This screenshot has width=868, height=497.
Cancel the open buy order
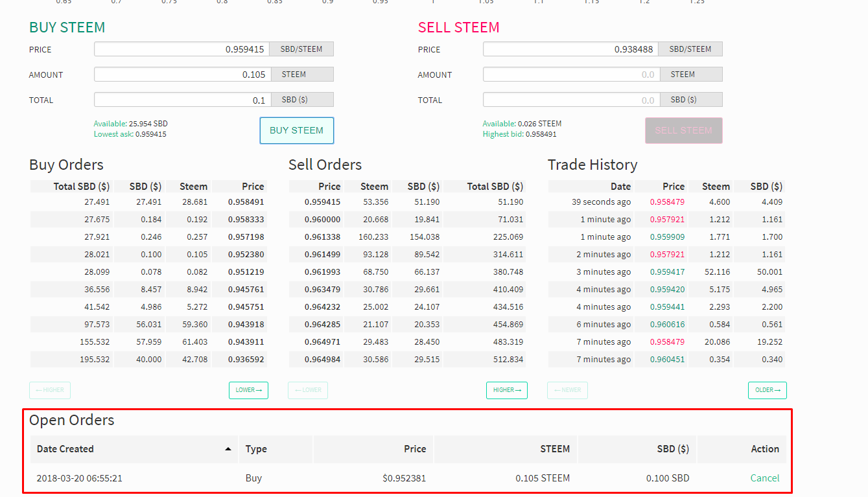[x=765, y=478]
